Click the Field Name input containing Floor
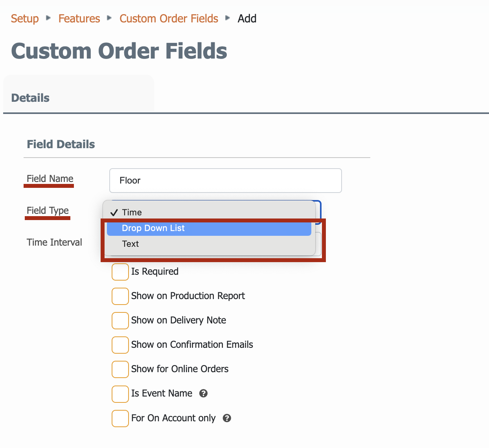 pos(226,181)
